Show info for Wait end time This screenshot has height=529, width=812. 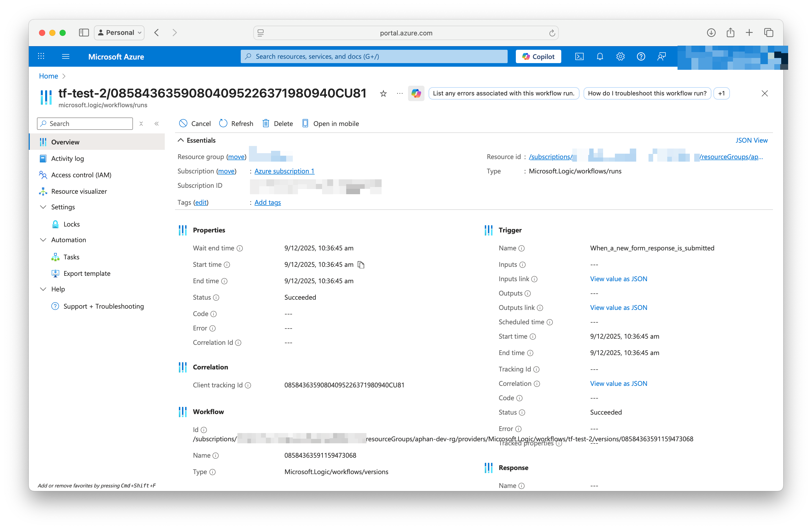240,248
